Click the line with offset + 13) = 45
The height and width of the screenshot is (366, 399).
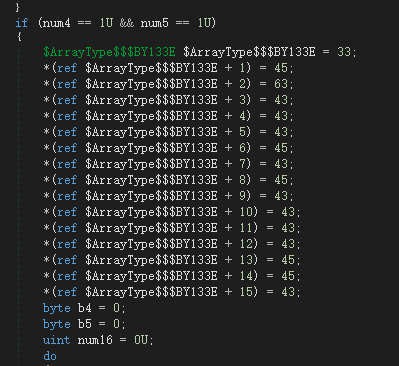pos(172,260)
